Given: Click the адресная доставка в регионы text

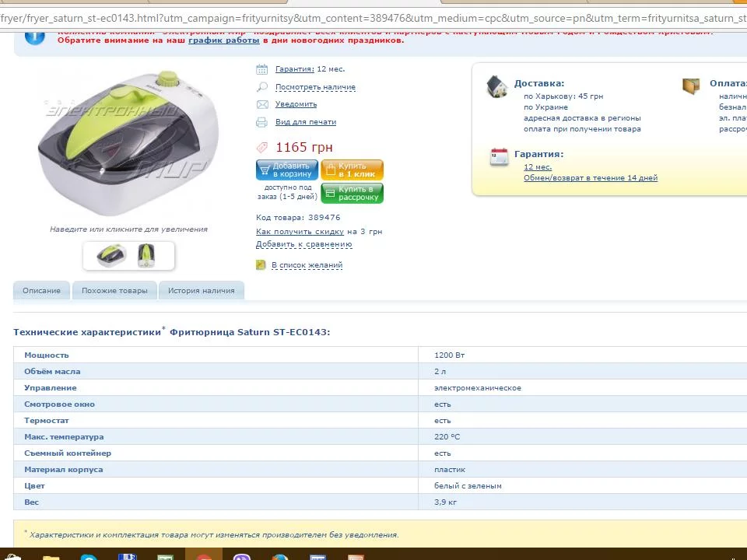Looking at the screenshot, I should click(582, 118).
